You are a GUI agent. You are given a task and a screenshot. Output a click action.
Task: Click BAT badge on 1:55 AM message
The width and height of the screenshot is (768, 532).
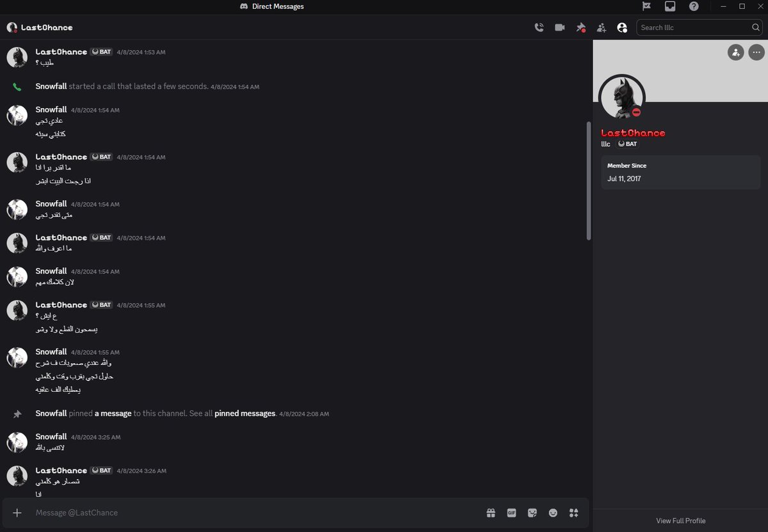click(102, 305)
